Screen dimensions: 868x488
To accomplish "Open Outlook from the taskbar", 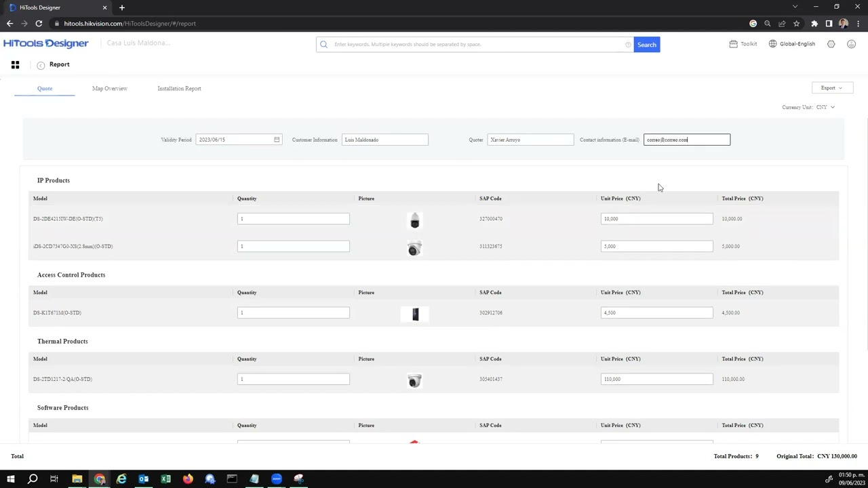I will coord(144,479).
